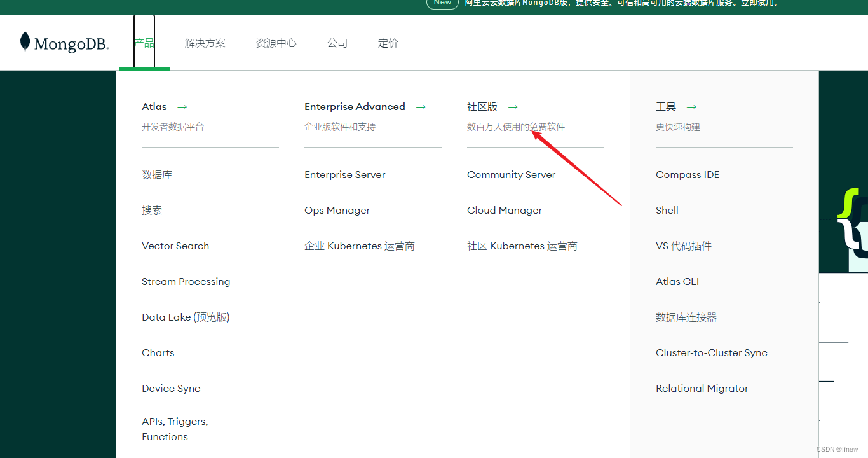Image resolution: width=868 pixels, height=458 pixels.
Task: Open the 资源中心 menu
Action: coord(276,43)
